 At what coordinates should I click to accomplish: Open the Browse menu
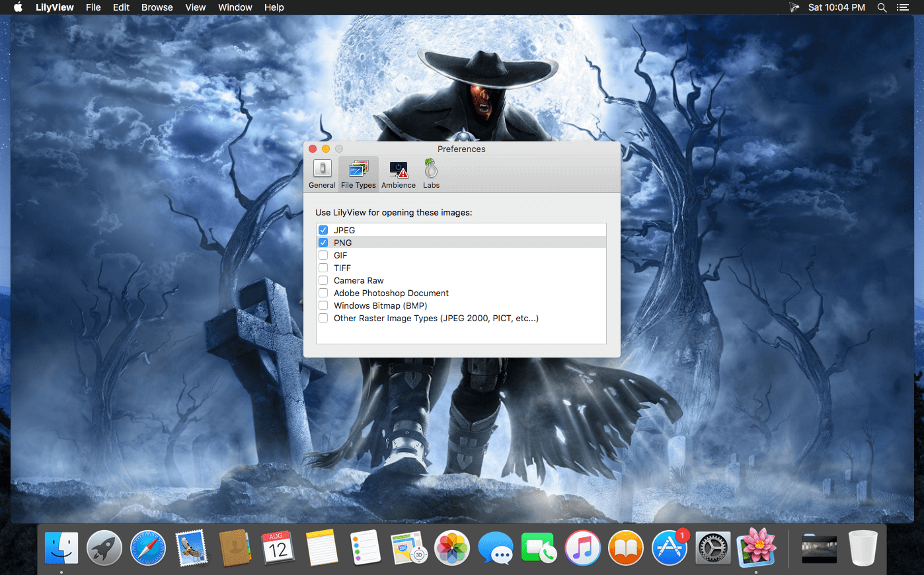point(157,7)
